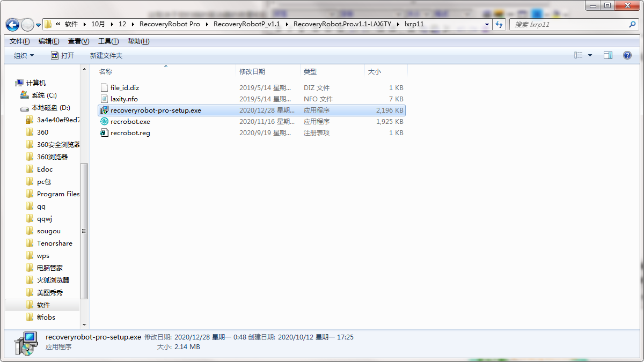Open the 帮助(H) menu

click(138, 41)
